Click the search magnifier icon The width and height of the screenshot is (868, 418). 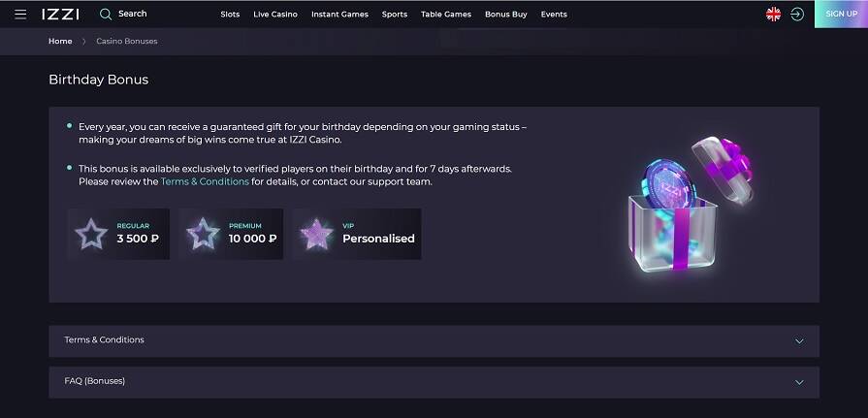point(106,15)
